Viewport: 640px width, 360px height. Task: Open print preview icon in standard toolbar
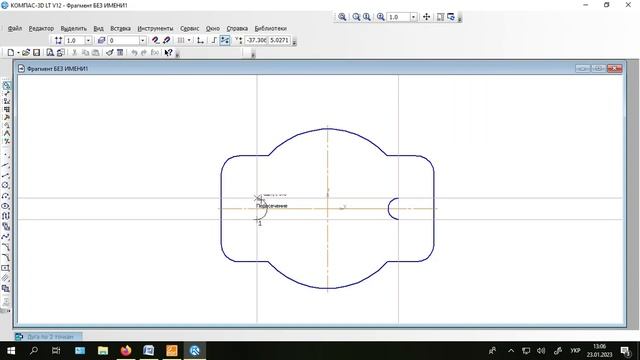pyautogui.click(x=50, y=53)
